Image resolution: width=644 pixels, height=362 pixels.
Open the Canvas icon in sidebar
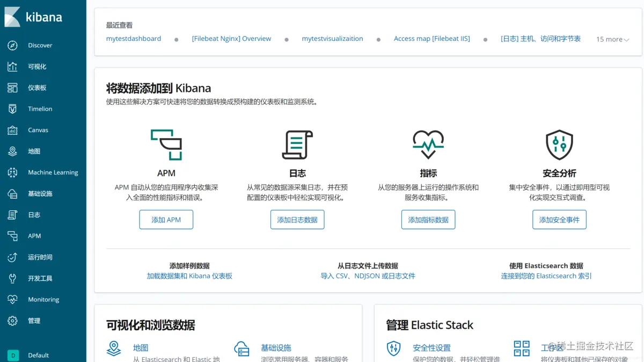12,130
